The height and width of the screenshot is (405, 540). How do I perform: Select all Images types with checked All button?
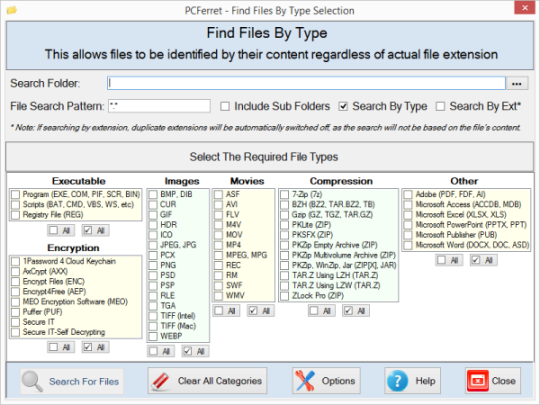195,351
